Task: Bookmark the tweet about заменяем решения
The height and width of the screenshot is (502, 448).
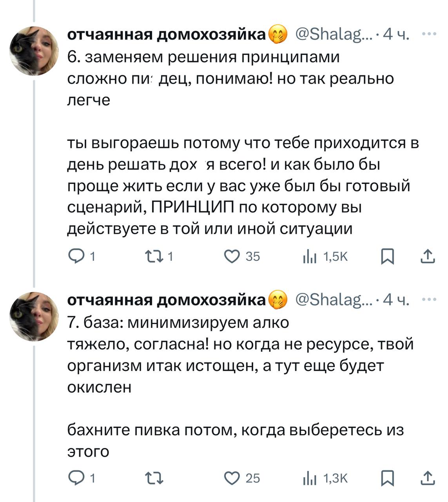Action: pos(388,256)
